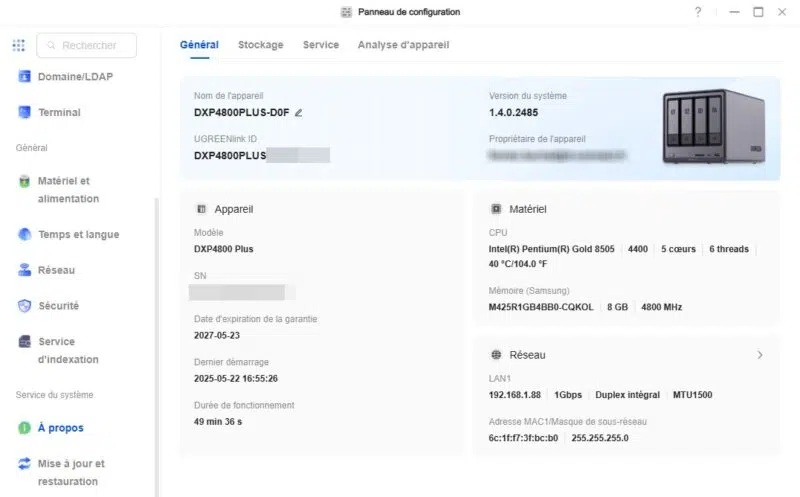The height and width of the screenshot is (497, 800).
Task: Click the 6 threads value
Action: [x=729, y=249]
